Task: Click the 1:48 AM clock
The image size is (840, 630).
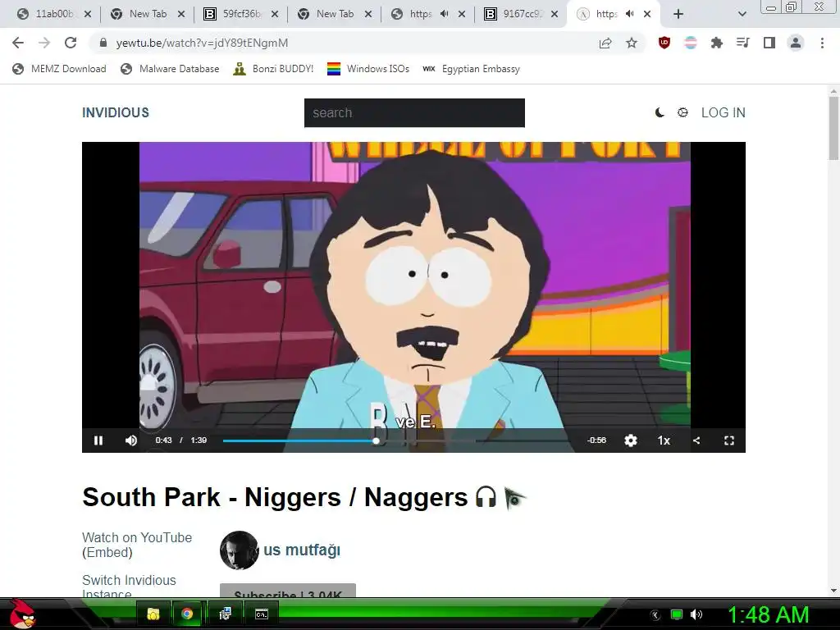Action: (x=768, y=614)
